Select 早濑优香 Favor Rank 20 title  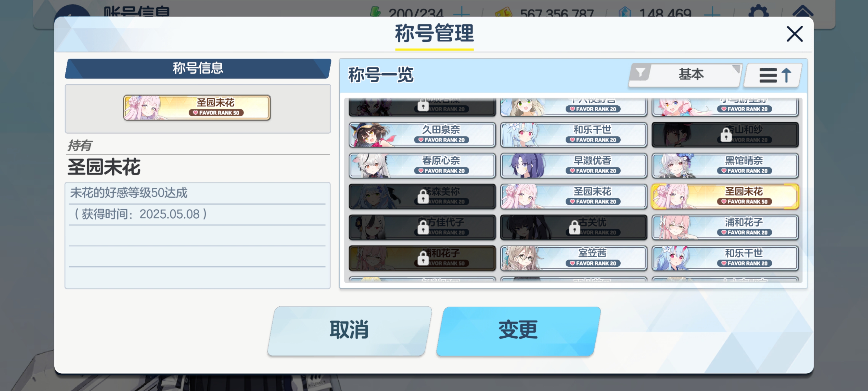click(x=573, y=165)
